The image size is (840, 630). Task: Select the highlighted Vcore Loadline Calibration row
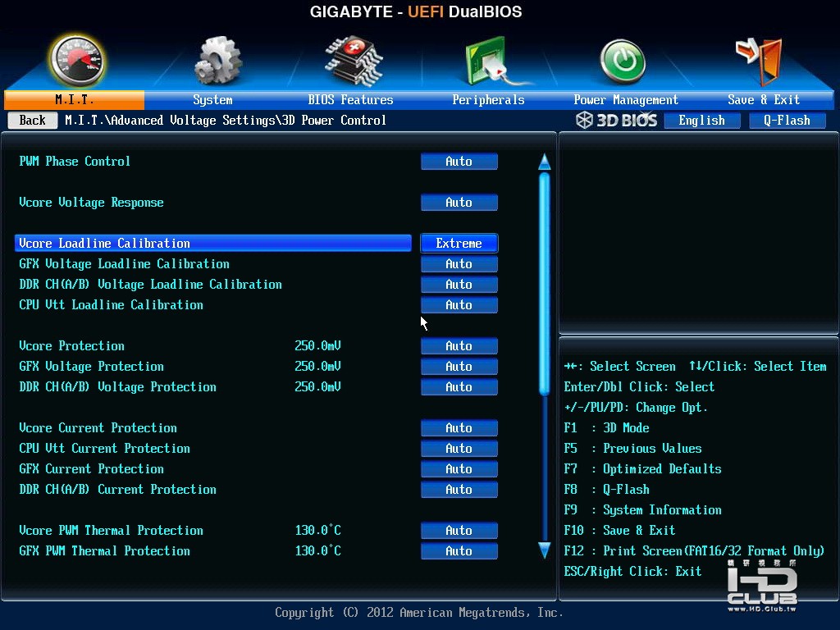pyautogui.click(x=213, y=243)
